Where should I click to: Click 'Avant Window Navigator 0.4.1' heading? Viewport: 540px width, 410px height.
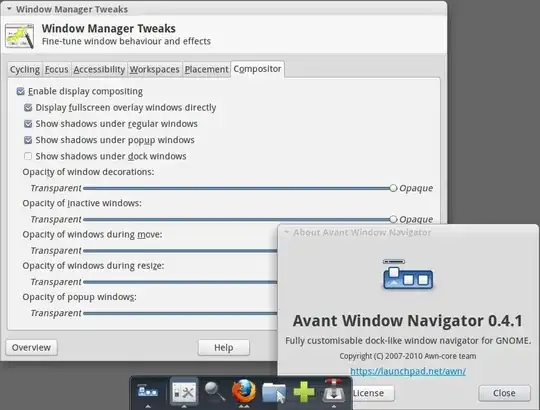tap(408, 321)
